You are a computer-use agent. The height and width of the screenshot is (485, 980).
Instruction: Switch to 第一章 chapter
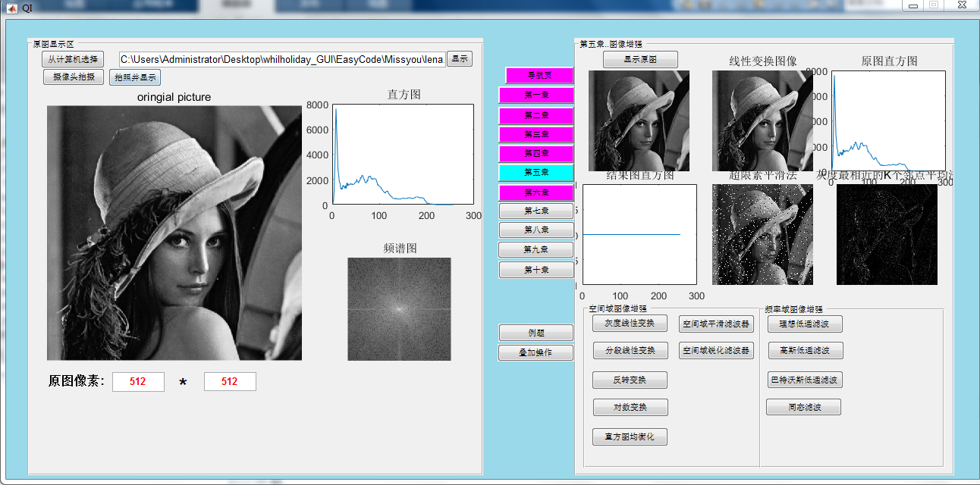coord(536,95)
